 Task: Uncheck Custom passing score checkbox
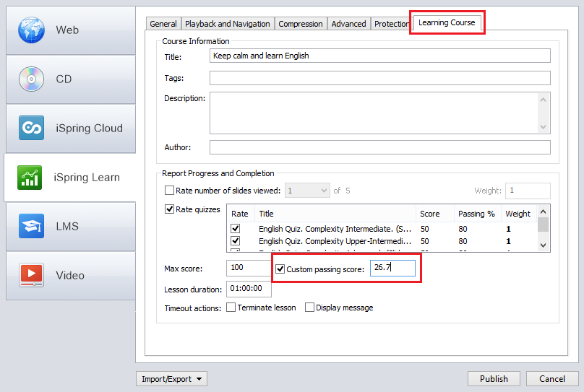click(x=280, y=269)
